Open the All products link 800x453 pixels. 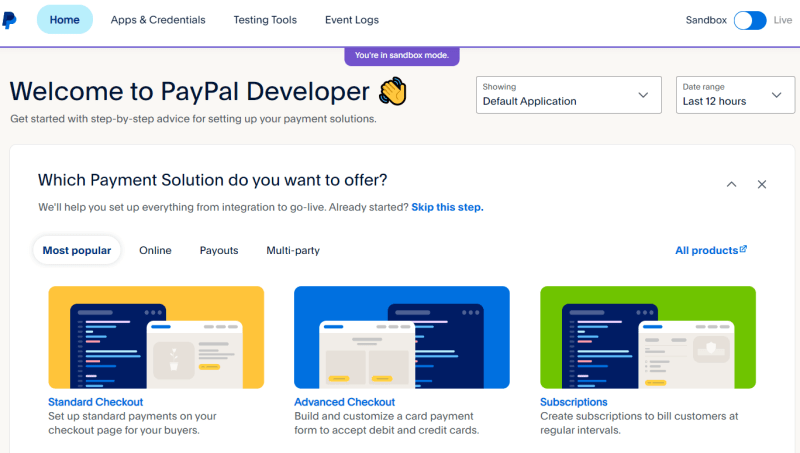click(x=707, y=250)
